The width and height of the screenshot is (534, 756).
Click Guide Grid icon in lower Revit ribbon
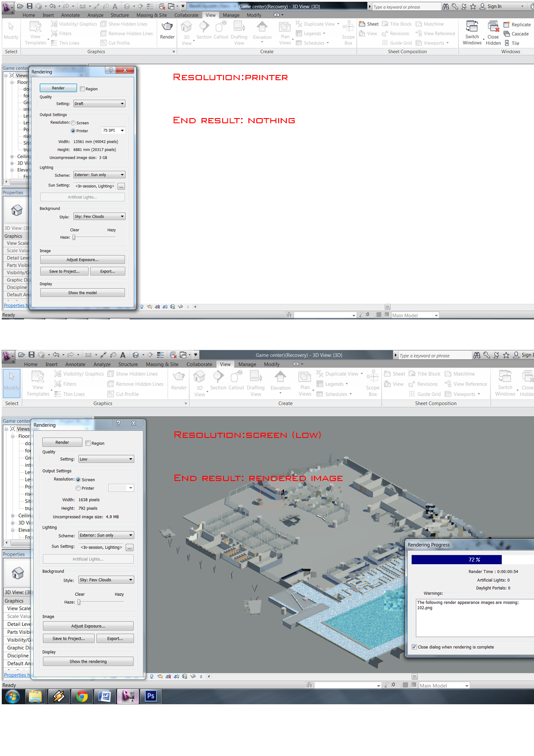point(412,394)
